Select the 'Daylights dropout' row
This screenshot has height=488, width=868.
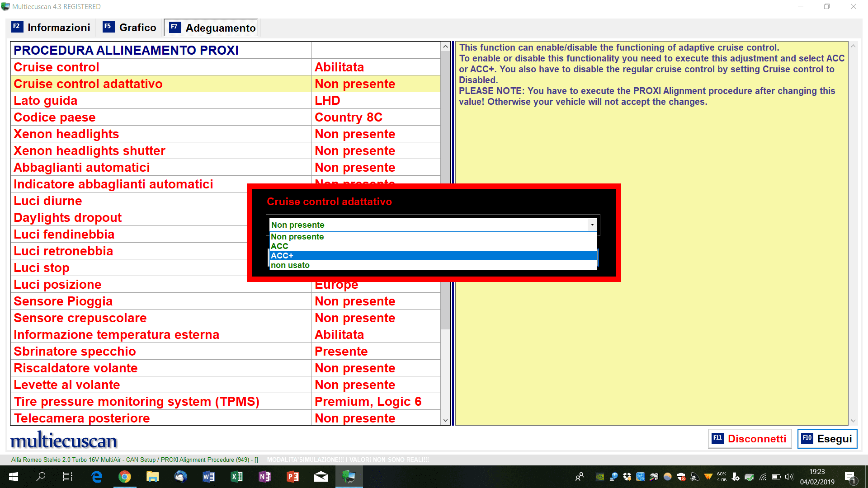click(x=129, y=217)
